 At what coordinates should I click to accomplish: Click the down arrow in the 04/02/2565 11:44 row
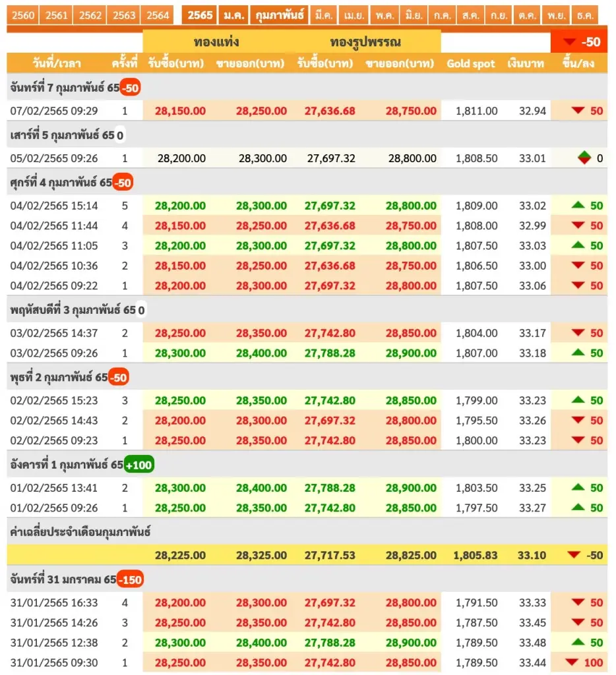(x=578, y=225)
